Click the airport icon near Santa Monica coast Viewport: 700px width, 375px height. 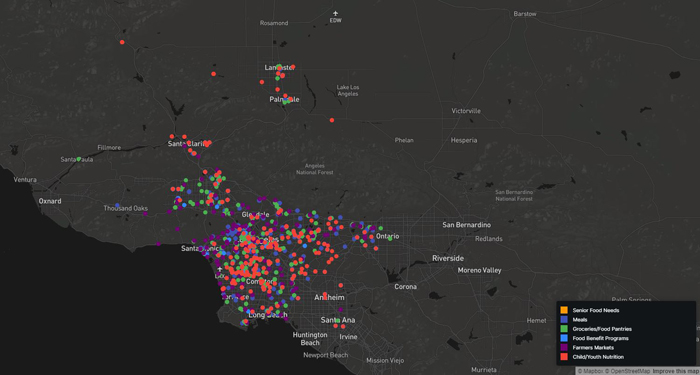220,269
